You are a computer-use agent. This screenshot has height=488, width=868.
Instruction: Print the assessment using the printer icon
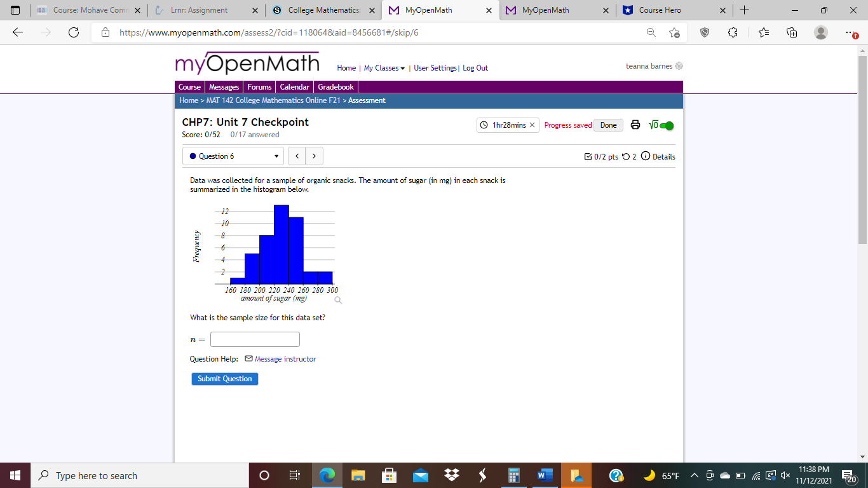click(x=635, y=125)
